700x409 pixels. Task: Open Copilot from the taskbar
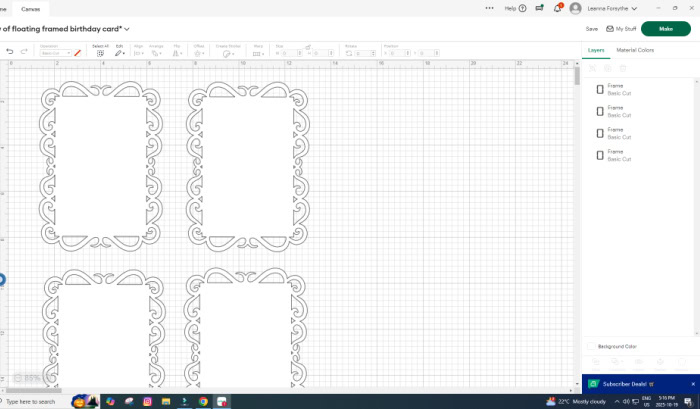point(110,401)
